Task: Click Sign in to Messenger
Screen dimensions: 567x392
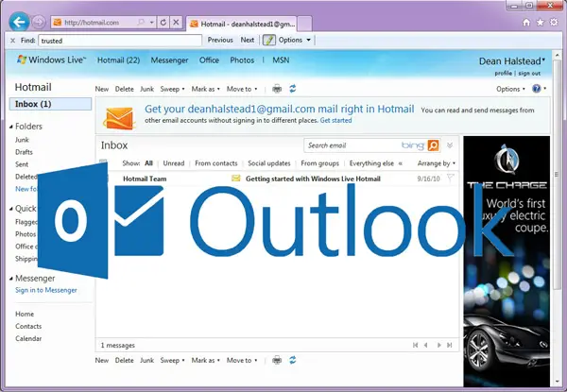Action: pyautogui.click(x=46, y=290)
